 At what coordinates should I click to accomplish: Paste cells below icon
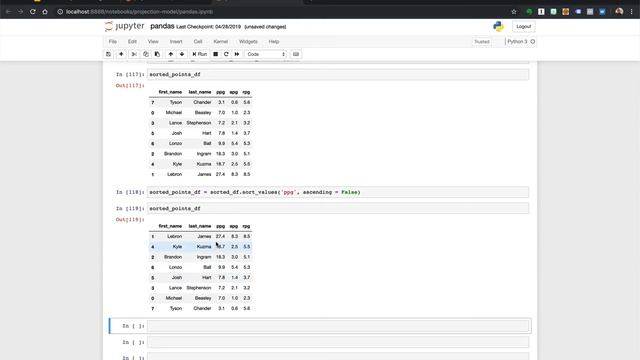[x=157, y=54]
